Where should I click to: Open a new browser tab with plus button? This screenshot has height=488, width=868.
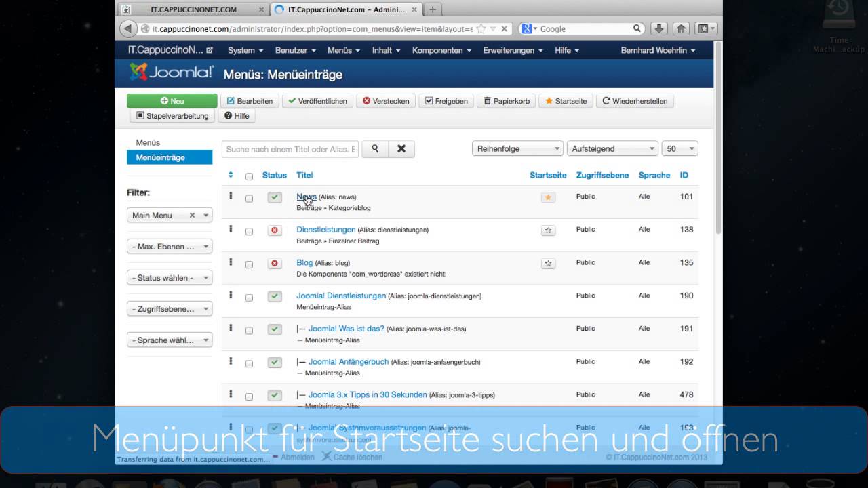pos(433,9)
